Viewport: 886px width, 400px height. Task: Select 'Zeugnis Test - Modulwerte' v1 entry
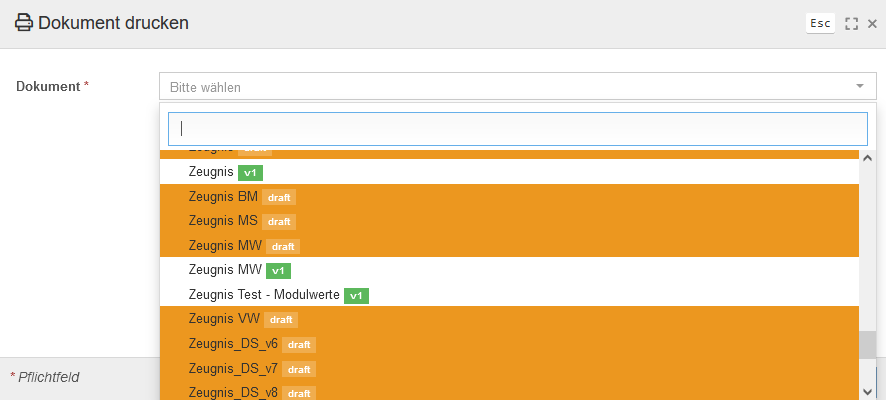pyautogui.click(x=509, y=295)
